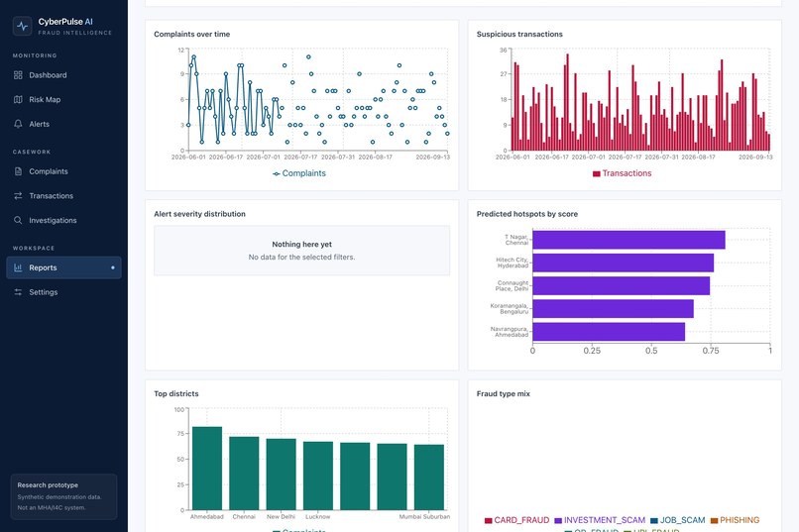Click the 'T Nagar, Chennai' axis label

tap(516, 240)
